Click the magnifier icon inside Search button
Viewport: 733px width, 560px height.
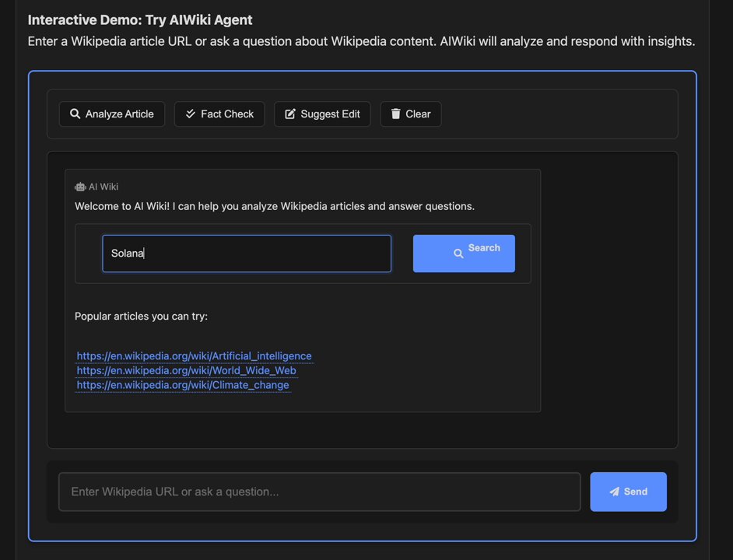coord(458,254)
